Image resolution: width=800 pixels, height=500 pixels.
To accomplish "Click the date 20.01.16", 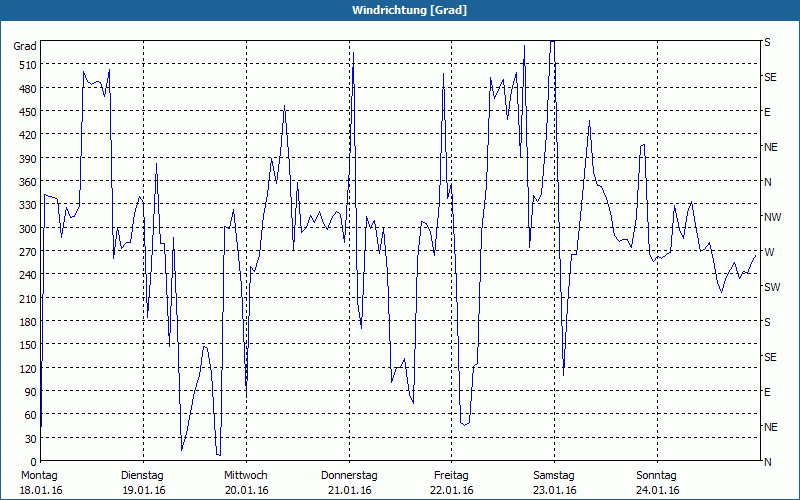I will pos(246,490).
